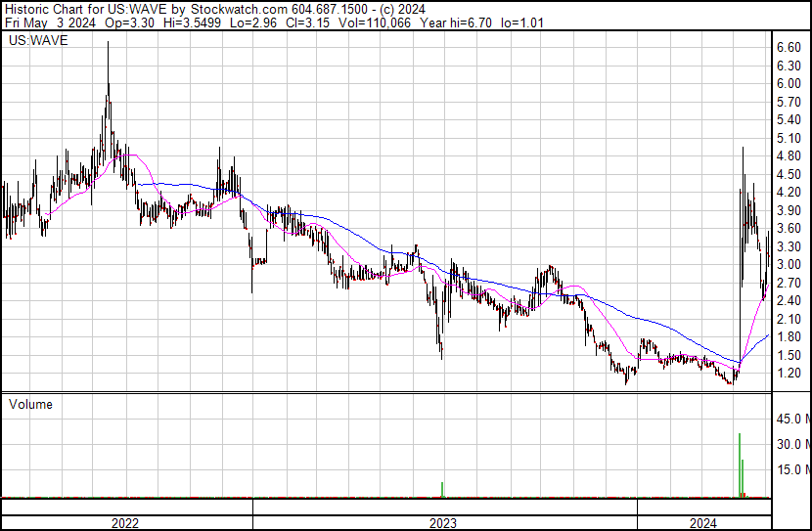This screenshot has height=531, width=812.
Task: Select the 2022 year label on time axis
Action: [x=124, y=523]
